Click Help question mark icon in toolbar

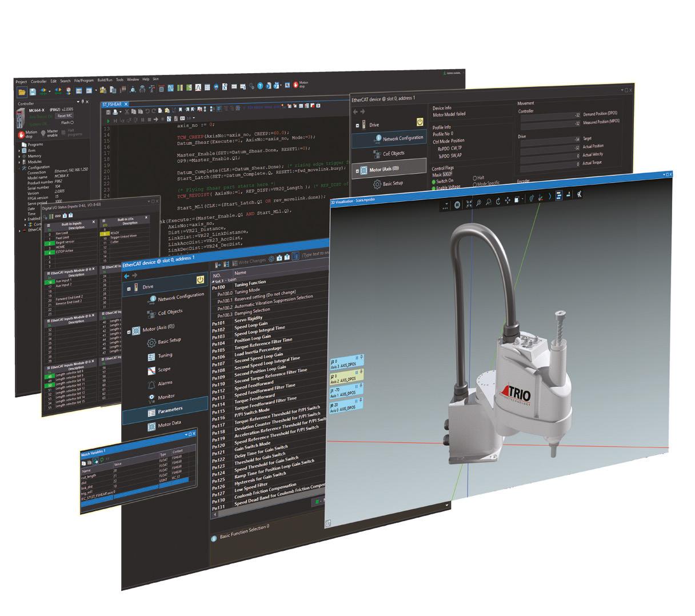pos(260,86)
